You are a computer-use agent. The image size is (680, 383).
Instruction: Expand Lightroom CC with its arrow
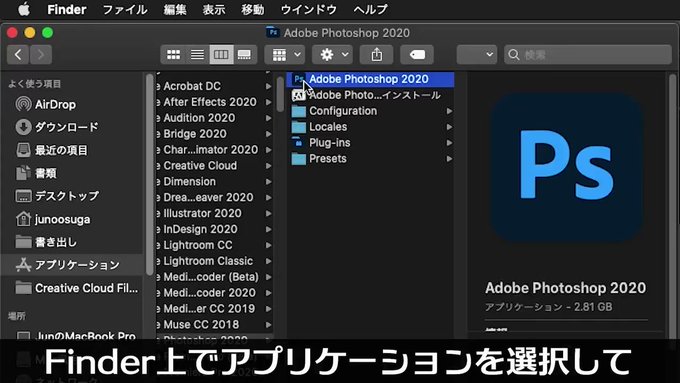pos(268,246)
